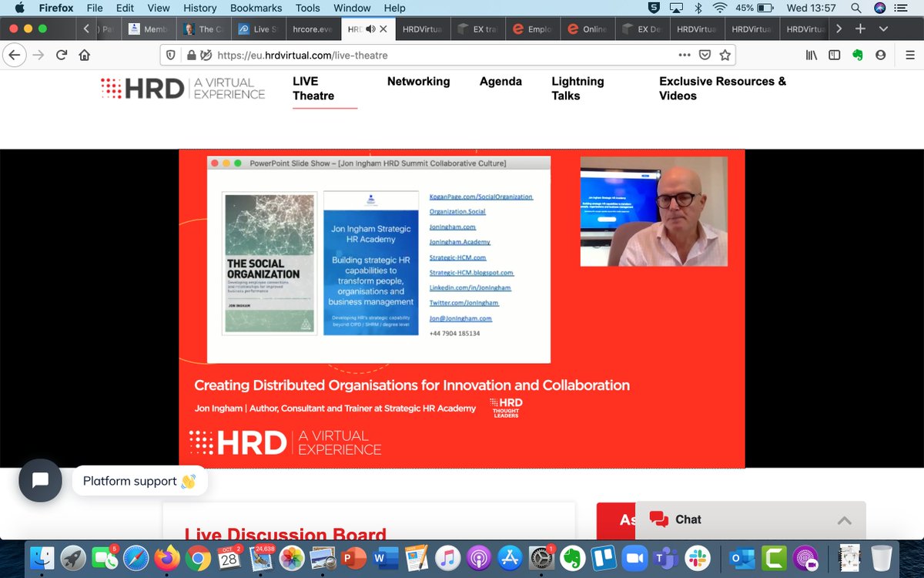Screen dimensions: 924x578
Task: Open the Platform support chat bubble
Action: pos(41,481)
